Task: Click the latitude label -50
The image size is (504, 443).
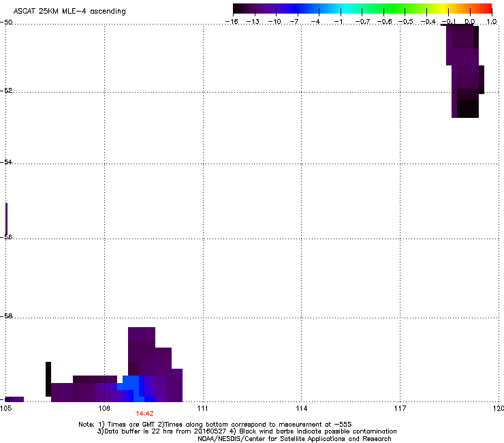Action: pos(6,22)
